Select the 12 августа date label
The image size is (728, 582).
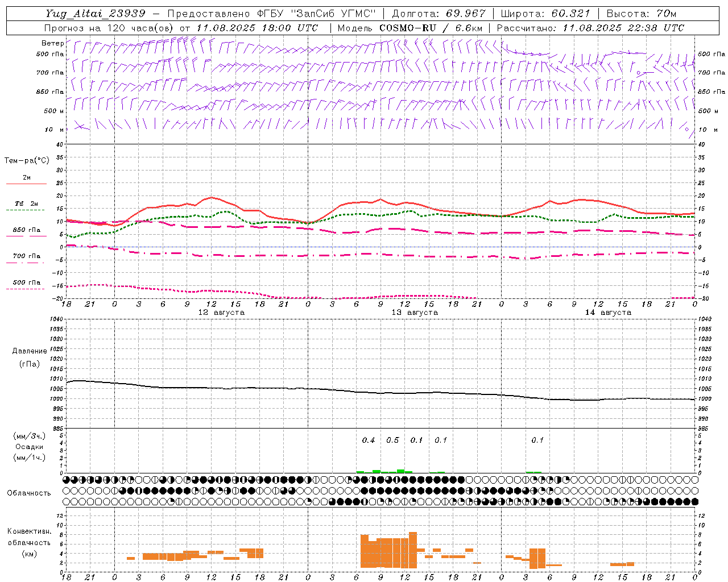221,313
